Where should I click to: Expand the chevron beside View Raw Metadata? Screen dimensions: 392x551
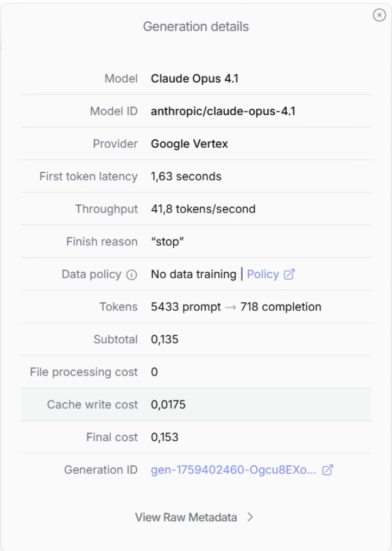250,517
